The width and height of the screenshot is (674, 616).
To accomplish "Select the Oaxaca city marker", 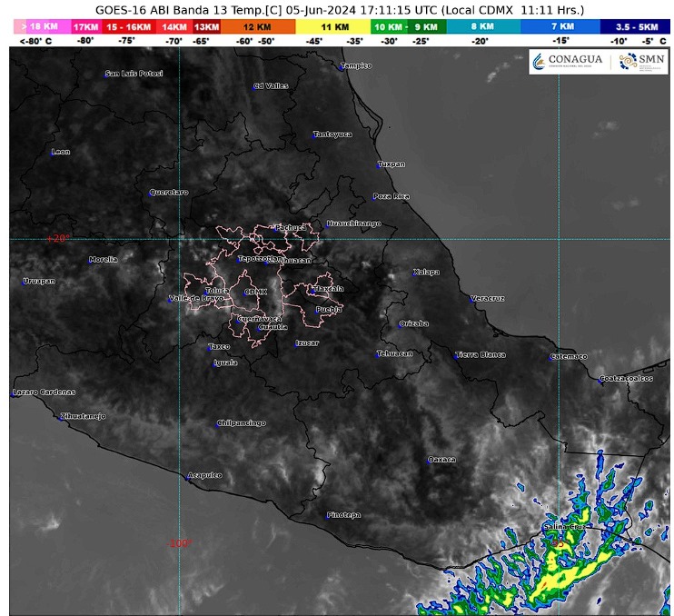I will click(x=430, y=461).
